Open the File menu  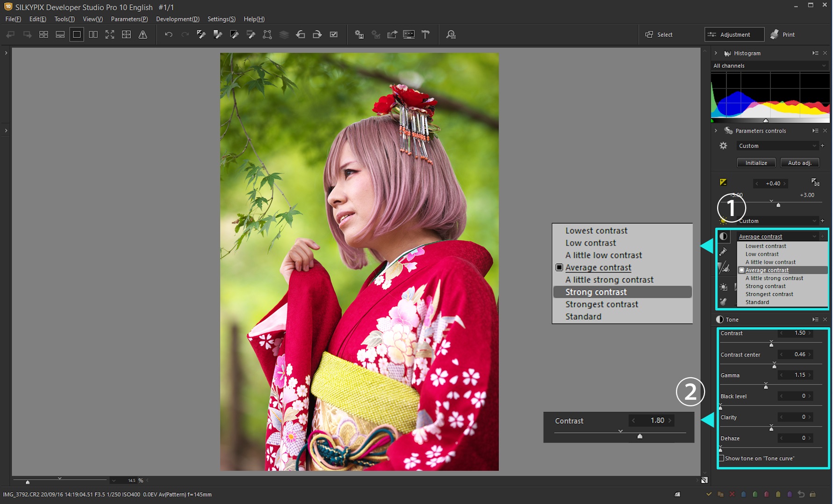pyautogui.click(x=13, y=19)
